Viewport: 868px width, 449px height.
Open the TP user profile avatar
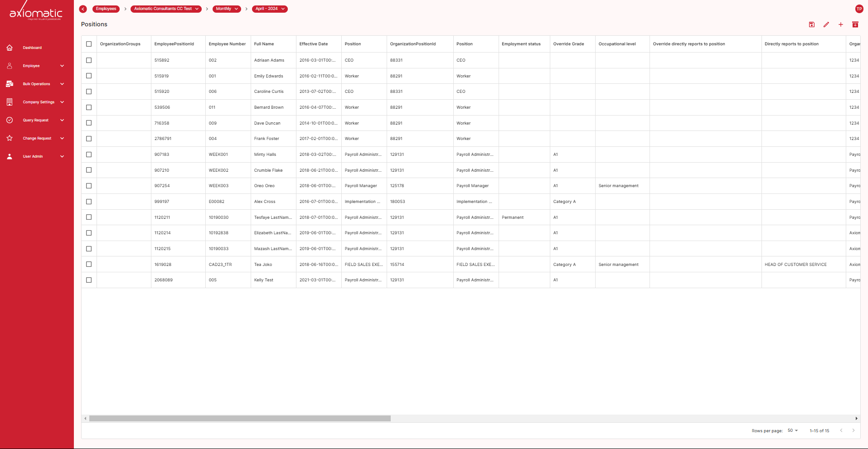click(859, 9)
